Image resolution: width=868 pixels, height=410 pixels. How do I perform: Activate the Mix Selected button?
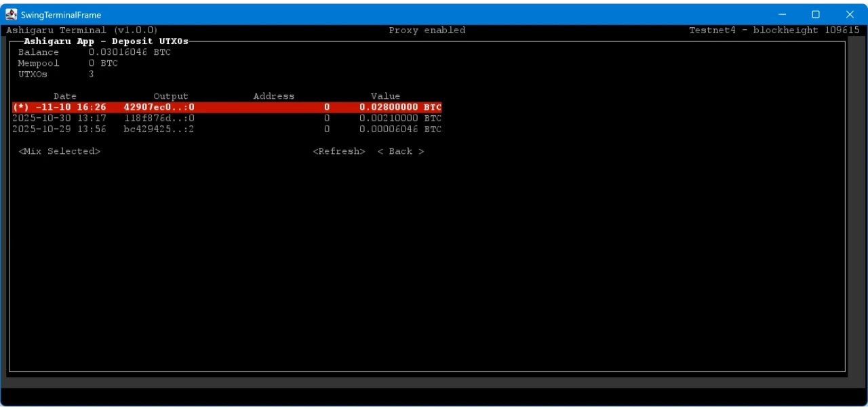tap(60, 151)
